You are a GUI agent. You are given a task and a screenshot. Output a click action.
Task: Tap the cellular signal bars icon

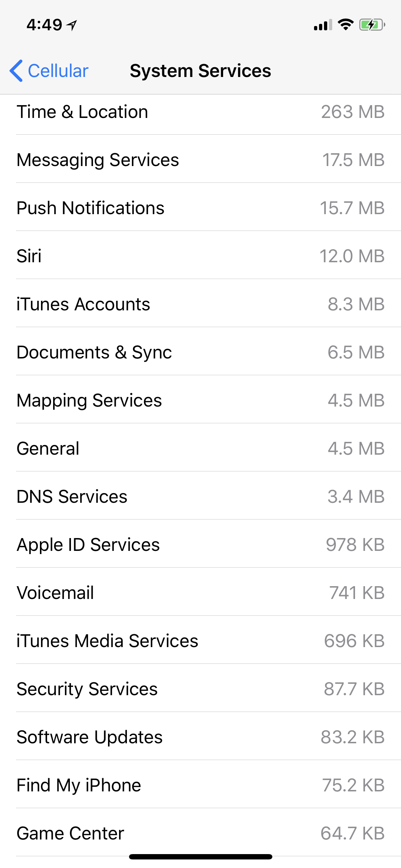click(x=323, y=25)
